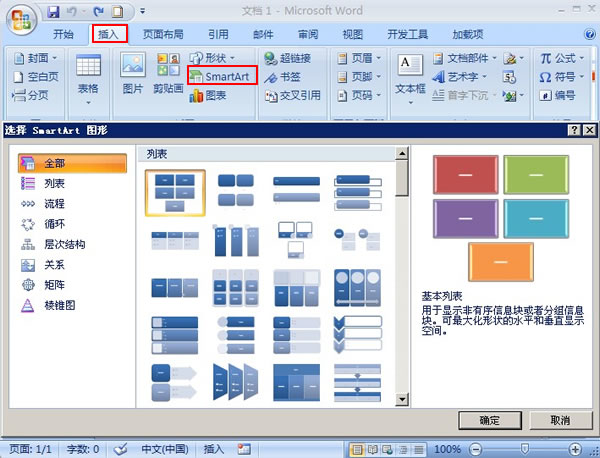Screen dimensions: 600x458
Task: Insert a picture via 图片 icon
Action: (133, 73)
